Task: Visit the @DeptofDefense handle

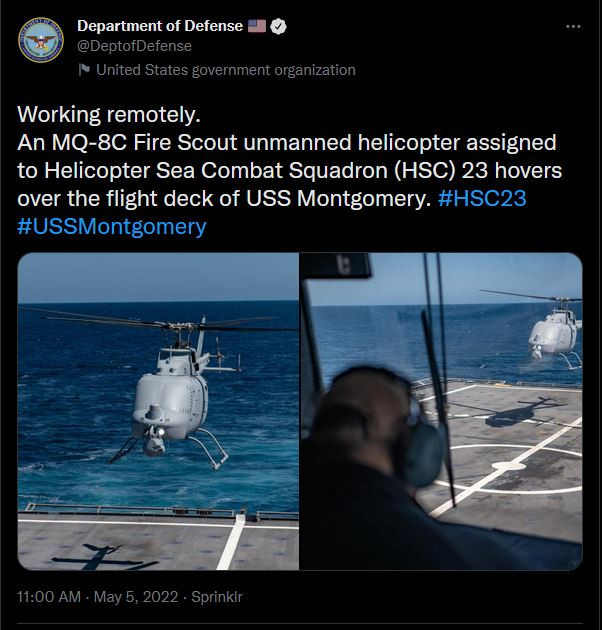Action: [134, 46]
